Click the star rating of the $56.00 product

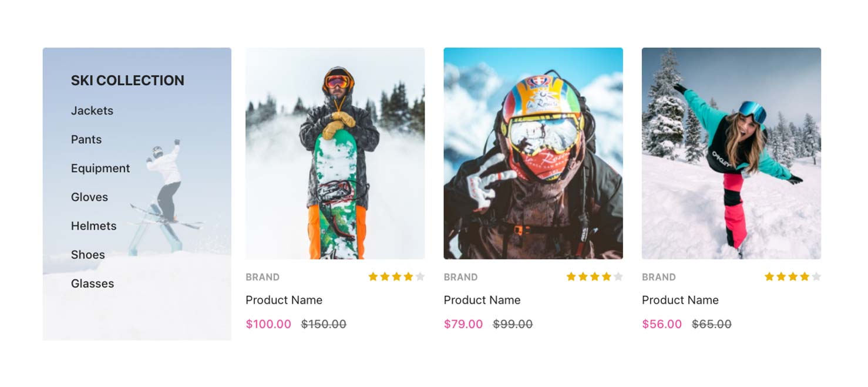[793, 277]
